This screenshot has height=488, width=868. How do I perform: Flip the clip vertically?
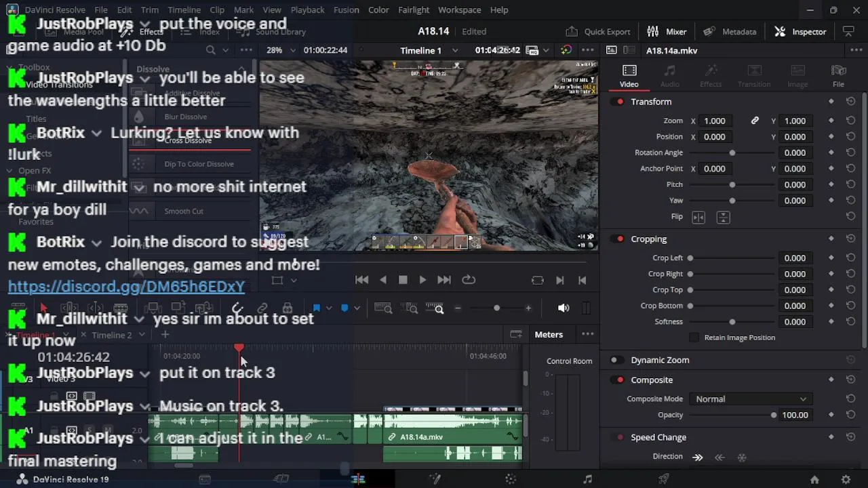[x=724, y=218]
